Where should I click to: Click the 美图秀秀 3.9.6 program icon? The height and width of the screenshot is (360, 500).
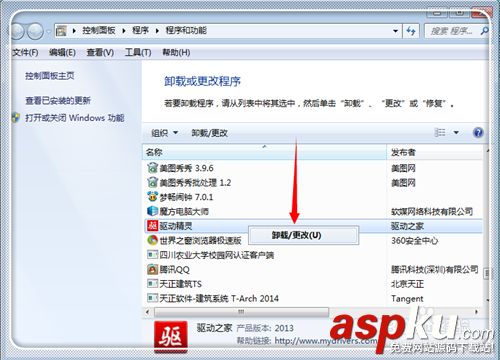(x=152, y=168)
